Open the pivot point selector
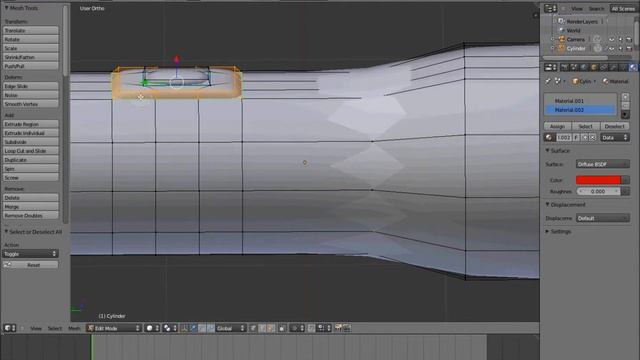The width and height of the screenshot is (640, 360). pyautogui.click(x=170, y=328)
